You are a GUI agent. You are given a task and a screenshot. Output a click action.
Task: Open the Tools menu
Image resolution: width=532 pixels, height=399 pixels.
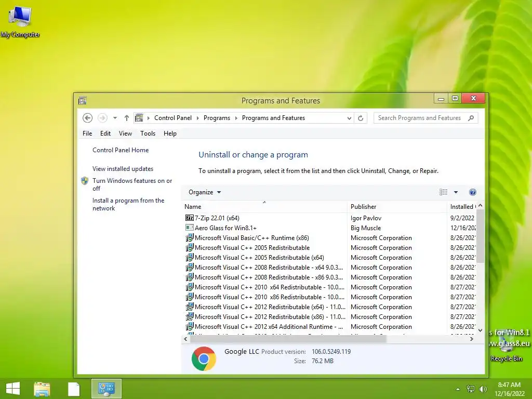click(148, 134)
